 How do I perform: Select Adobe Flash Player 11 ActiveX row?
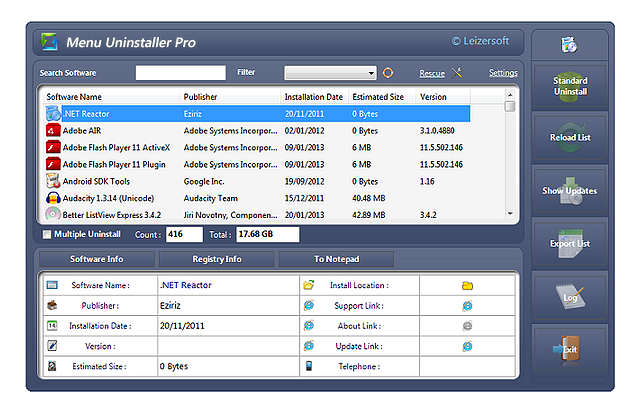tap(257, 147)
